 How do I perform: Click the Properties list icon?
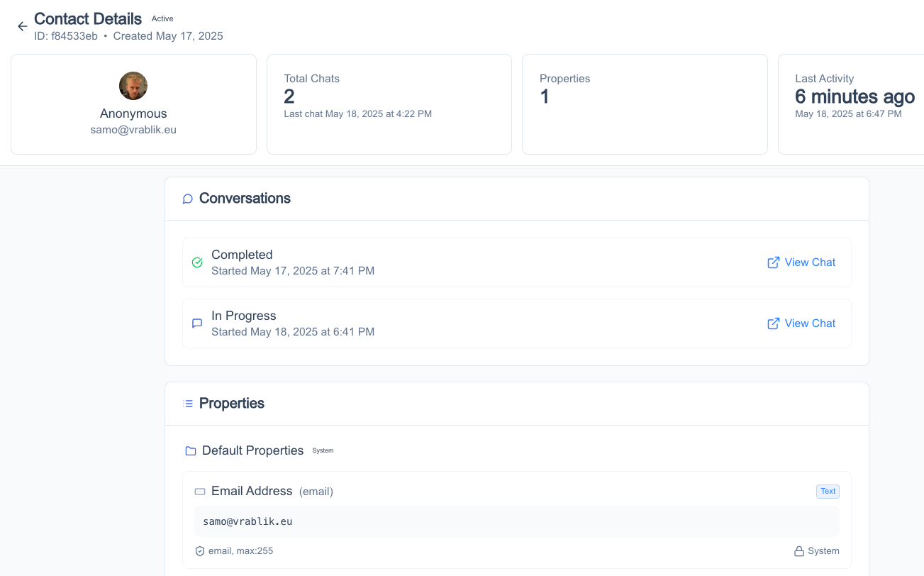pyautogui.click(x=187, y=403)
